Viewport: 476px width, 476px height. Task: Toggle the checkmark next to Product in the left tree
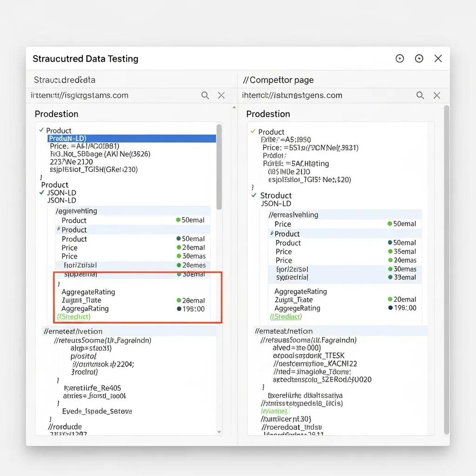pos(42,131)
